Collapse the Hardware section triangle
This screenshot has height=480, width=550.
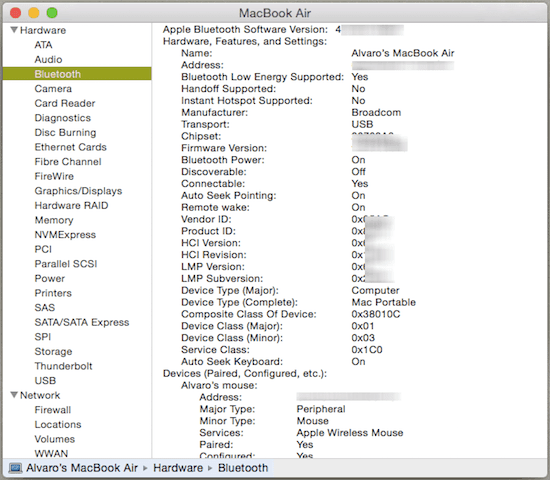[14, 30]
